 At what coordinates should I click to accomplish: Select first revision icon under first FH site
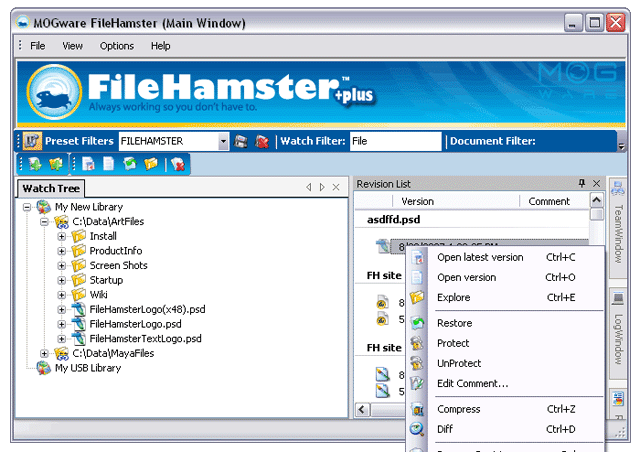[x=382, y=303]
